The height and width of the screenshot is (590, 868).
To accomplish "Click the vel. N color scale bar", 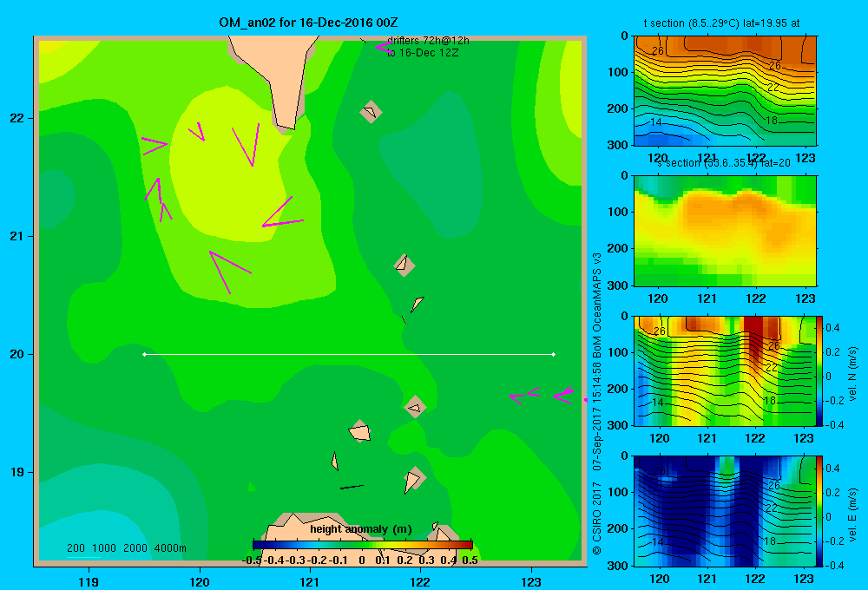I will (x=820, y=370).
